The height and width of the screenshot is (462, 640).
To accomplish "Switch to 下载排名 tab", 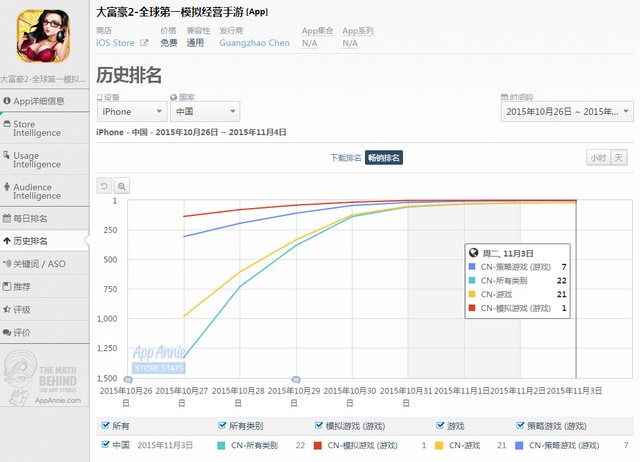I will point(345,158).
